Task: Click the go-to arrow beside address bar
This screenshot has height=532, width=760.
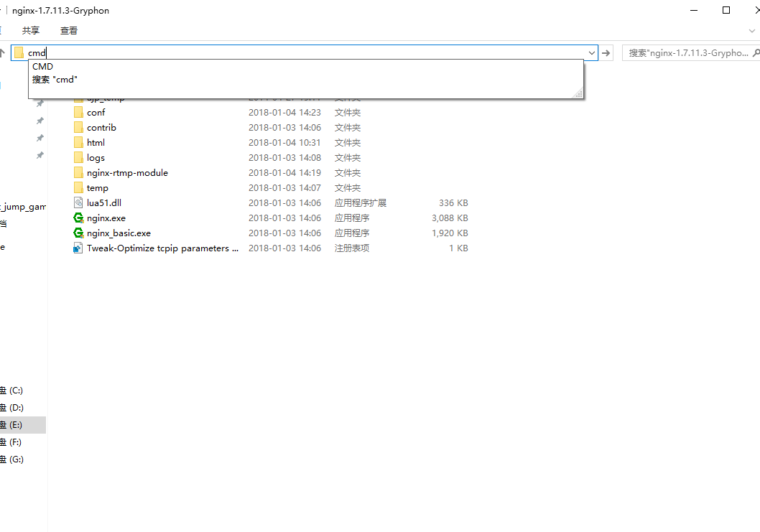Action: click(x=606, y=53)
